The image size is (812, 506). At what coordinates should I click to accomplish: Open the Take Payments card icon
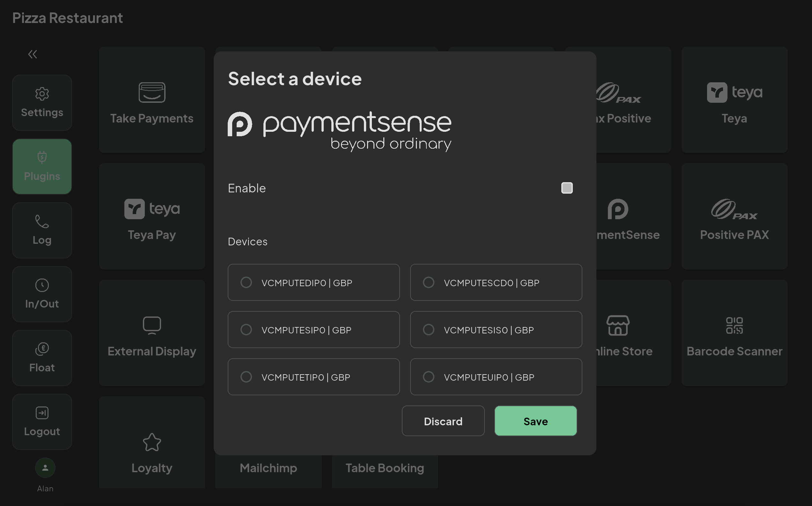point(152,93)
